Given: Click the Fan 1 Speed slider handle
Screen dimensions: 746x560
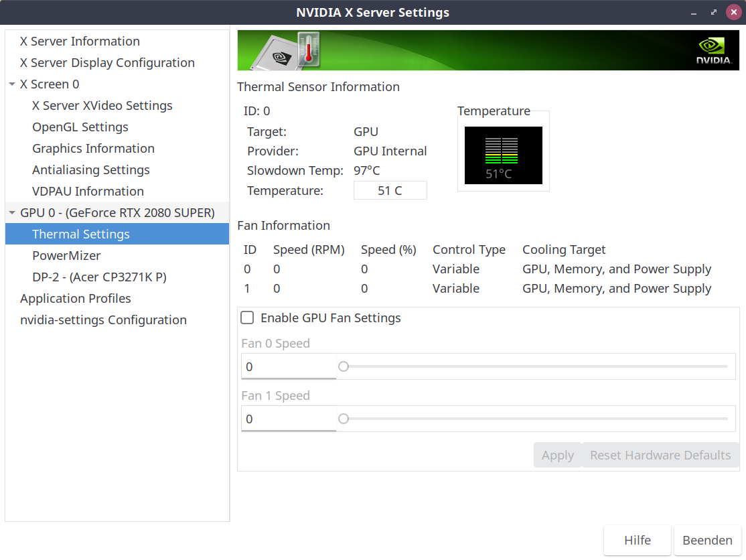Looking at the screenshot, I should (344, 419).
